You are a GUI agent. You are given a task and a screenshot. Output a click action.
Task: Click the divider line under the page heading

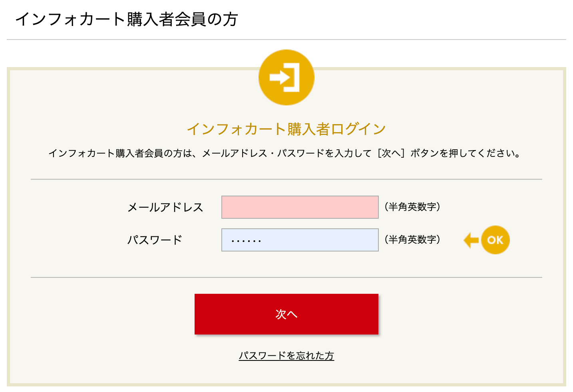[x=286, y=40]
